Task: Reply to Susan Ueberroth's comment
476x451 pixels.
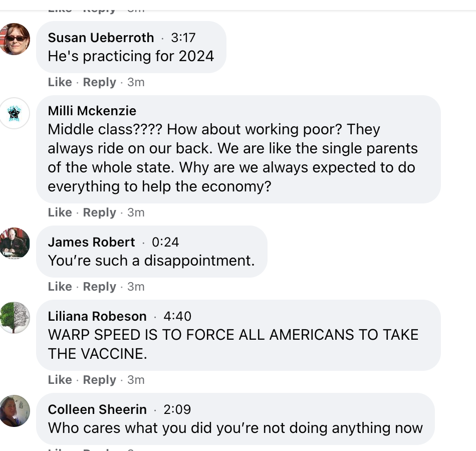Action: pos(99,82)
